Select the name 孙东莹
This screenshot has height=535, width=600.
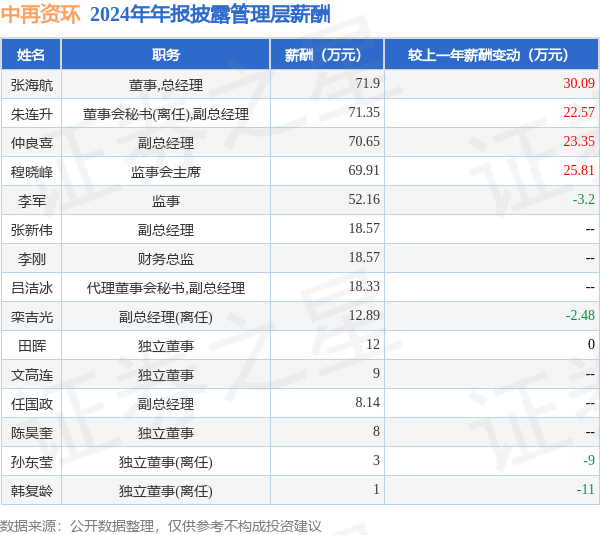tap(32, 462)
